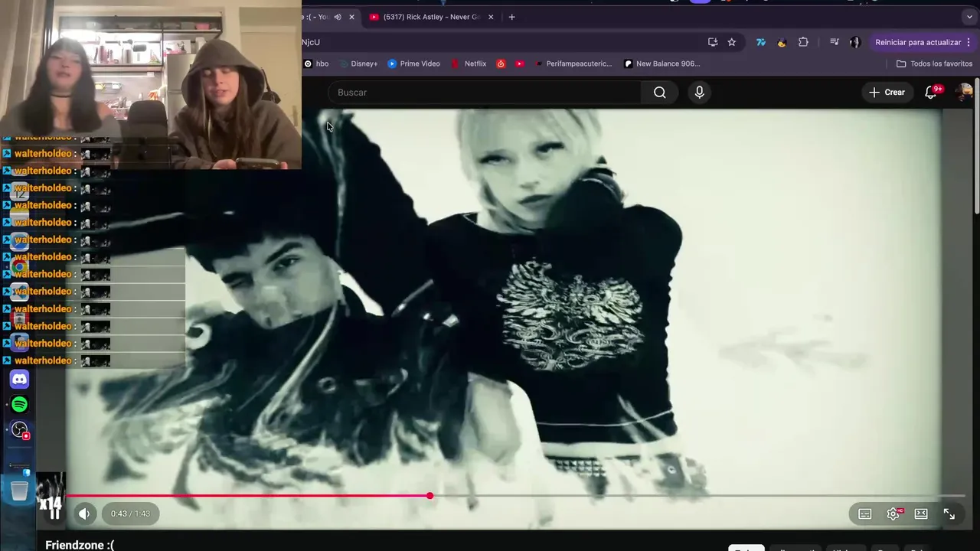Open the Prime Video bookmark
This screenshot has width=980, height=551.
coord(413,64)
